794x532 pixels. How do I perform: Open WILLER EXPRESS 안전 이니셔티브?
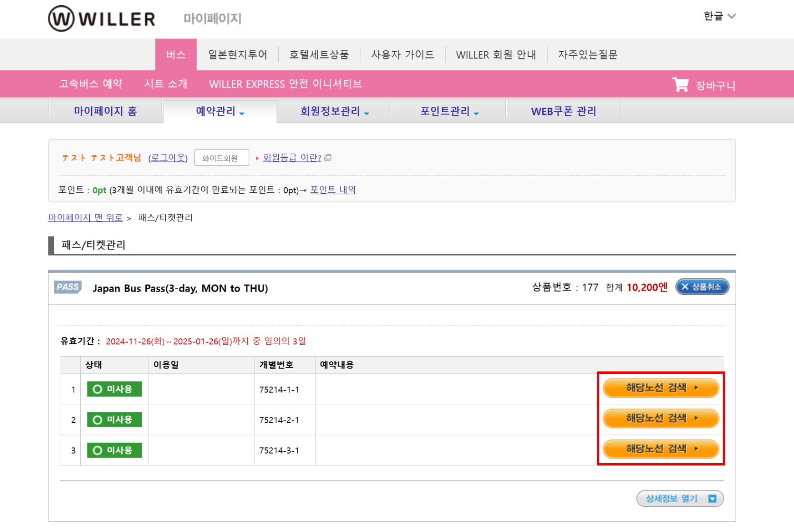coord(285,84)
